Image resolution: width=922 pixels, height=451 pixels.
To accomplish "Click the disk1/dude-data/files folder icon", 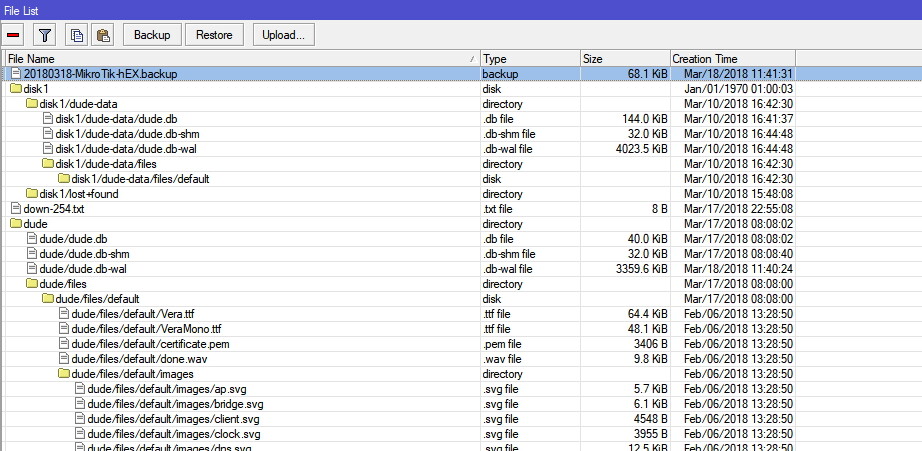I will point(48,163).
